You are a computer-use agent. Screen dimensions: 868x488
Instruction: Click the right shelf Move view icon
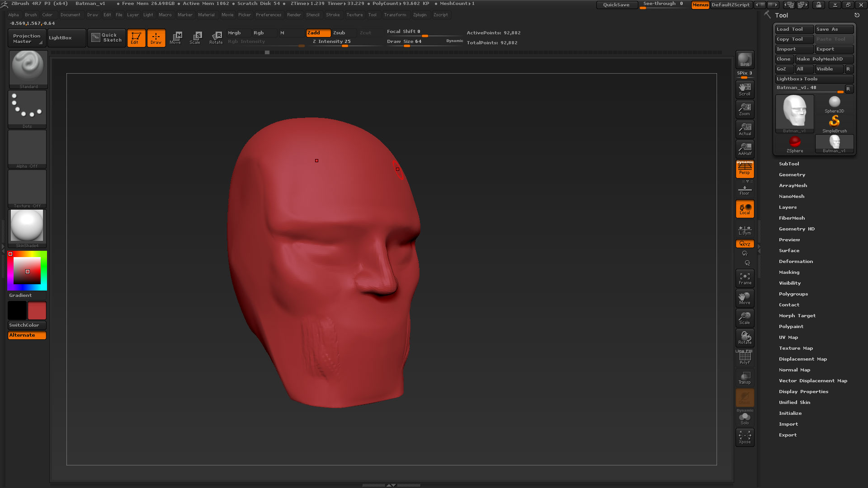point(745,298)
